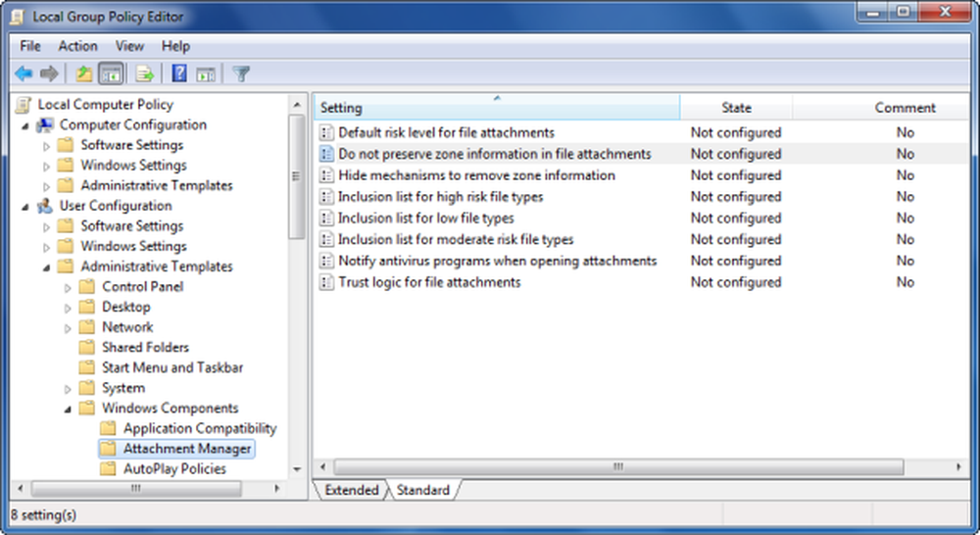
Task: Click tree pane scroll up arrow
Action: [x=297, y=105]
